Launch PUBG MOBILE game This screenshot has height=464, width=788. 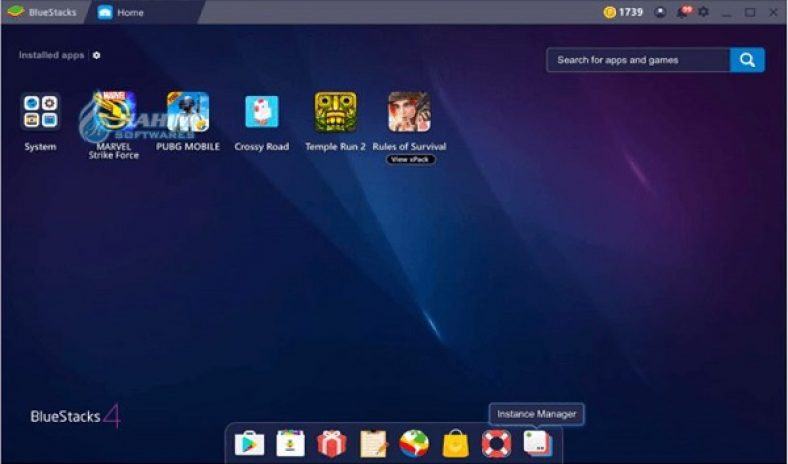click(188, 112)
